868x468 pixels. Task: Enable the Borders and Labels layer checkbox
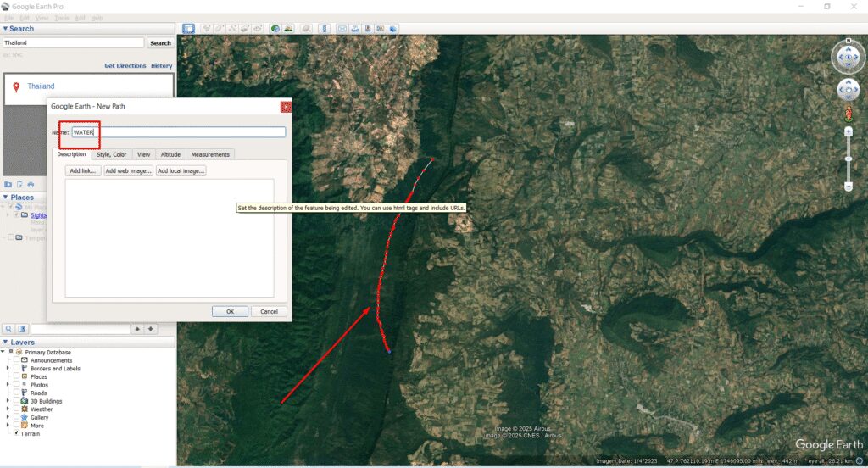pyautogui.click(x=17, y=368)
